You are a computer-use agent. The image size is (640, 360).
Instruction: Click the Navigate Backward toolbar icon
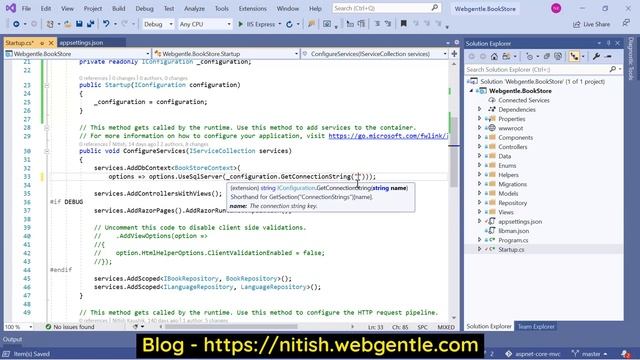point(16,24)
